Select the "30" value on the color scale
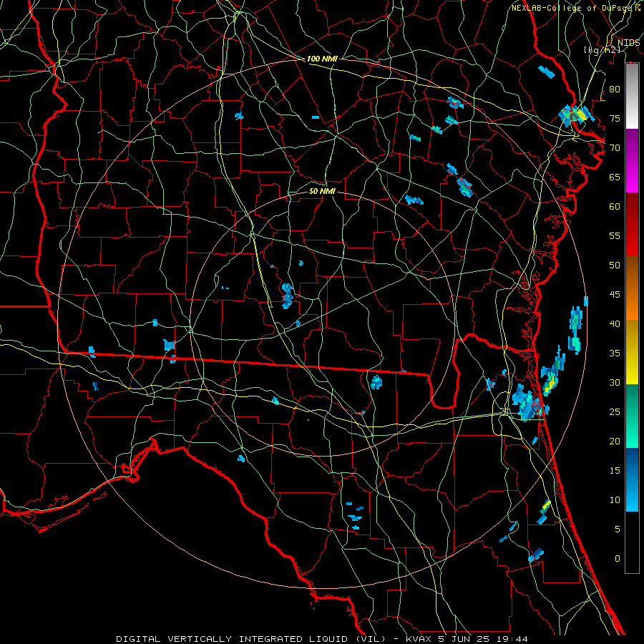644x644 pixels. 615,383
